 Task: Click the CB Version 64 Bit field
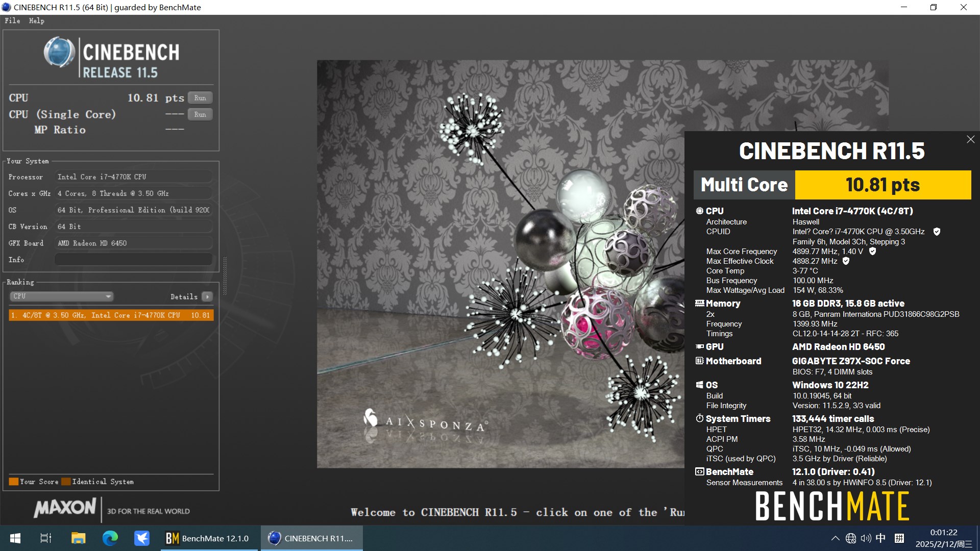(133, 227)
